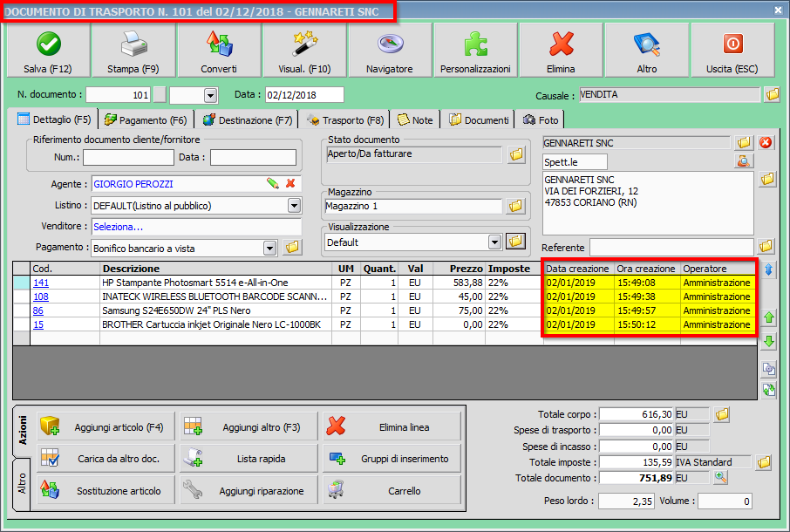The width and height of the screenshot is (790, 532).
Task: Remove agent GIORGIO PEROZZI with red X
Action: (x=290, y=183)
